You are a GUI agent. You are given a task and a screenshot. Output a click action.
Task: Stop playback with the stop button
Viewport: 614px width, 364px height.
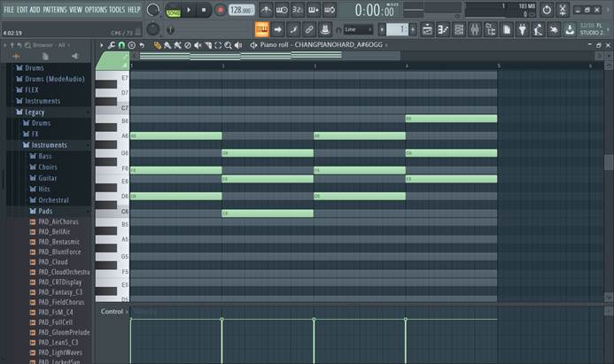pyautogui.click(x=204, y=10)
